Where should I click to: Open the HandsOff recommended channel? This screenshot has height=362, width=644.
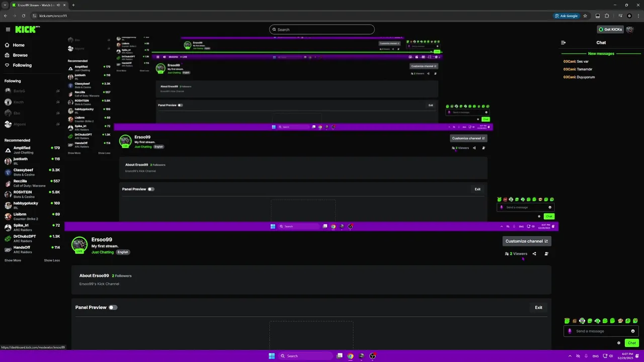point(32,249)
